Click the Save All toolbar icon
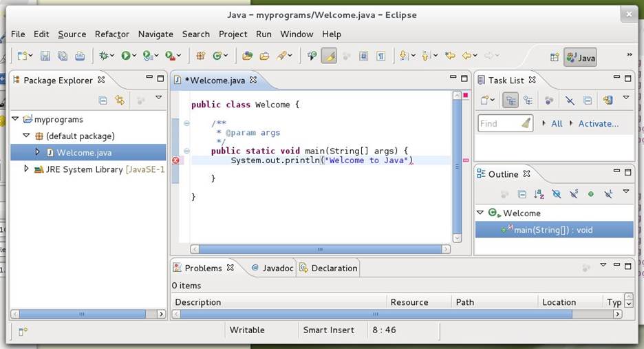 coord(63,56)
